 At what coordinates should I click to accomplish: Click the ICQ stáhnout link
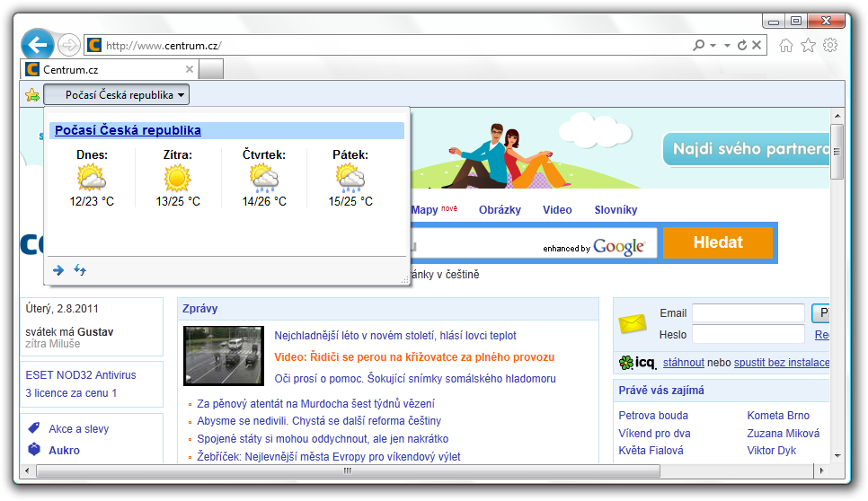pyautogui.click(x=684, y=363)
